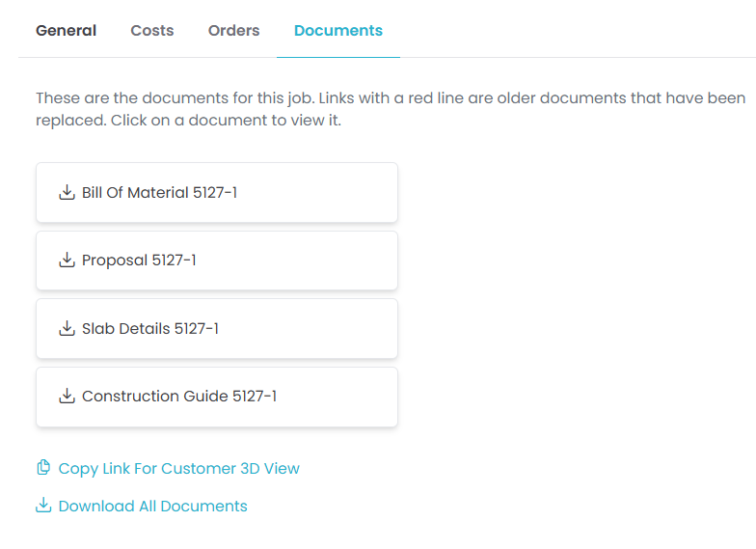This screenshot has height=549, width=756.
Task: Switch to the General tab
Action: [x=66, y=31]
